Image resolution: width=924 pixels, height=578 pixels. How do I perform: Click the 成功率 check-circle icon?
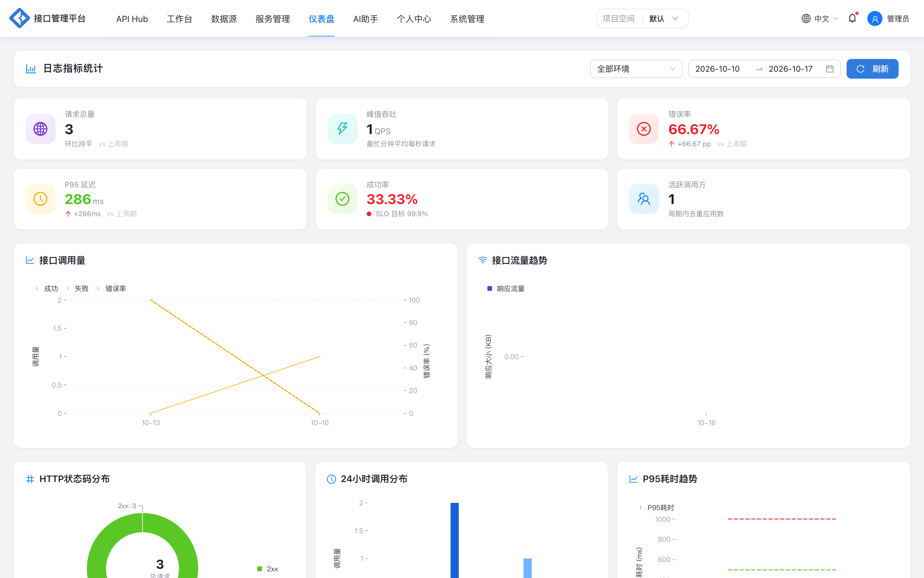pos(342,199)
